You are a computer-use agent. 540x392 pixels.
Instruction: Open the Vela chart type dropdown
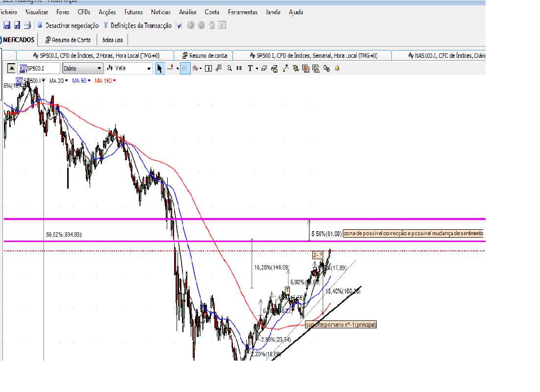129,68
